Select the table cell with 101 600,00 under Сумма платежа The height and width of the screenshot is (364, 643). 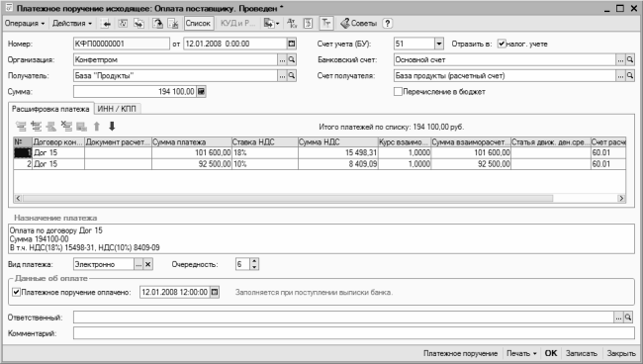click(192, 152)
